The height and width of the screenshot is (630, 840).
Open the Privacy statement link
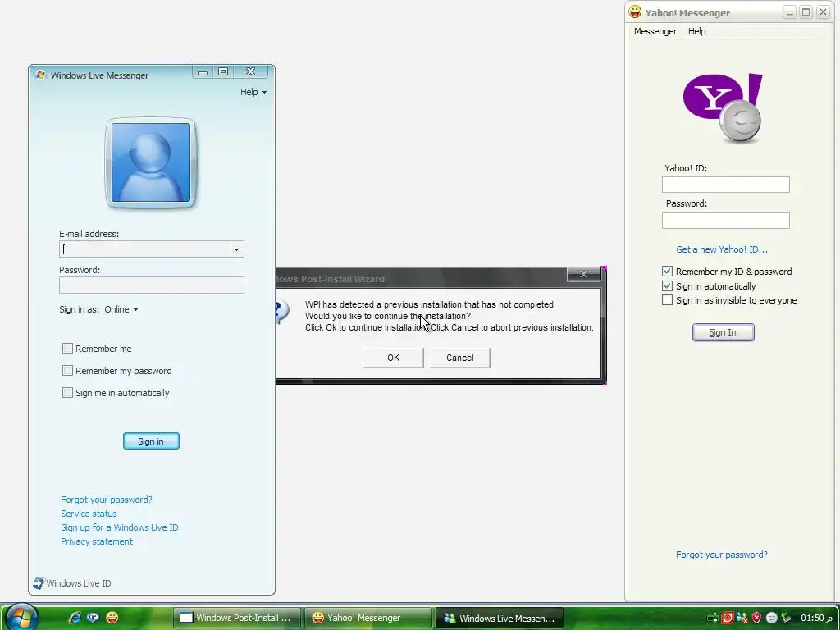[97, 541]
